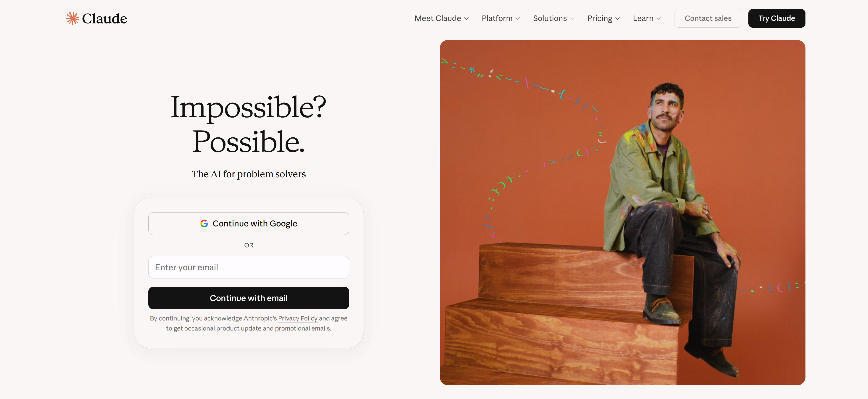Click the Claude starburst logo icon
The image size is (868, 399).
click(72, 18)
